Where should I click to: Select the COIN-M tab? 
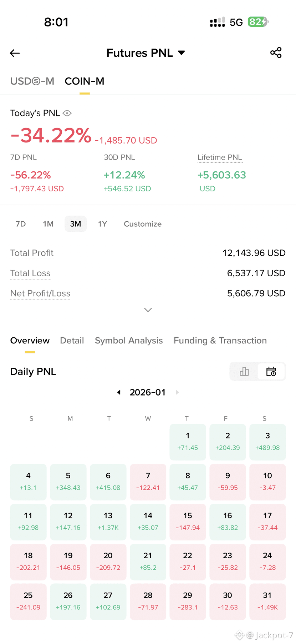pyautogui.click(x=85, y=81)
